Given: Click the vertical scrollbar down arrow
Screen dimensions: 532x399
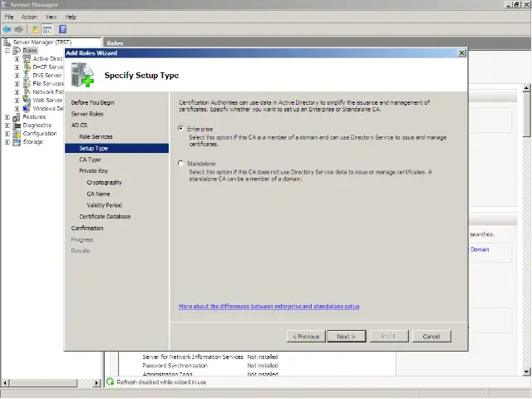Looking at the screenshot, I should point(526,372).
